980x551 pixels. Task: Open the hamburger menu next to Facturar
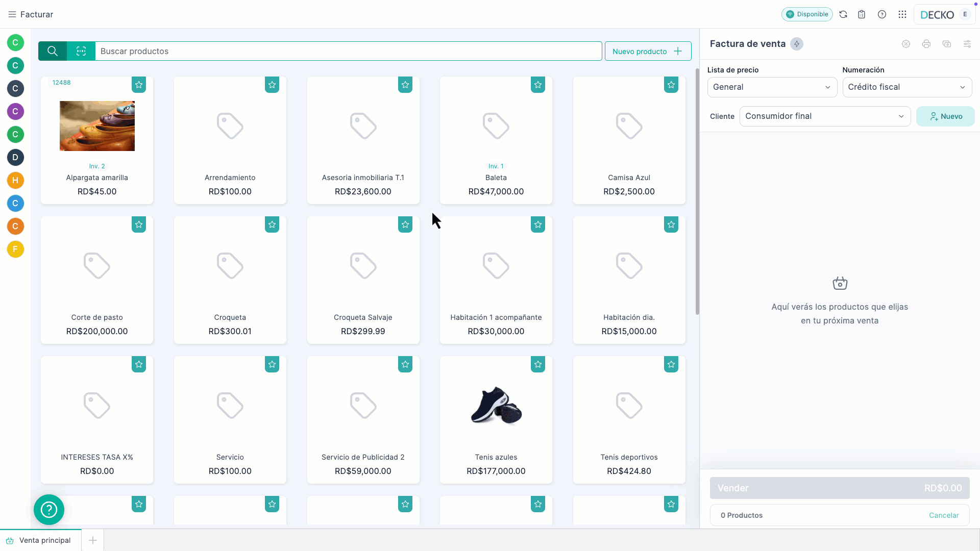tap(12, 14)
